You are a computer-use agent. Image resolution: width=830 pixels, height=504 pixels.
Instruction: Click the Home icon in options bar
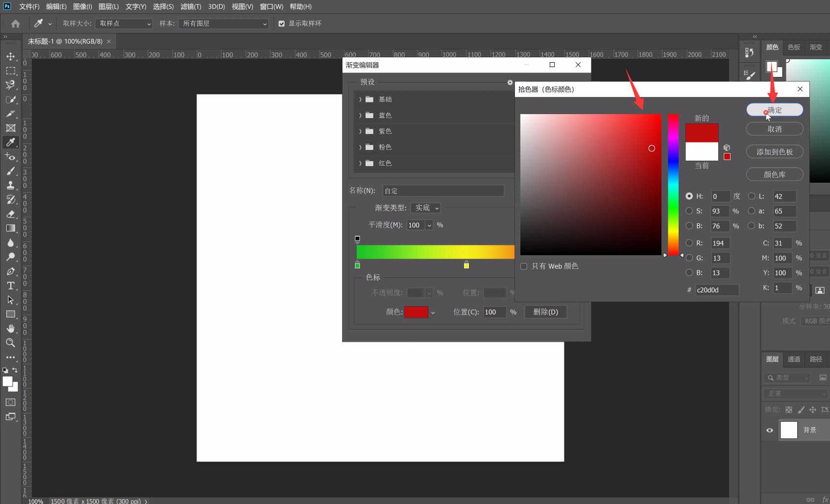click(16, 24)
